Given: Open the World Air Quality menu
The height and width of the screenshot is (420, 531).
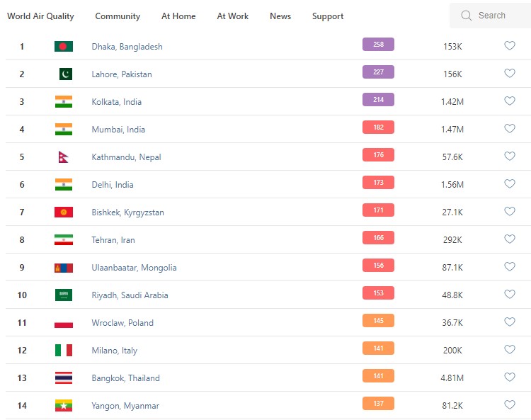Looking at the screenshot, I should [x=40, y=16].
